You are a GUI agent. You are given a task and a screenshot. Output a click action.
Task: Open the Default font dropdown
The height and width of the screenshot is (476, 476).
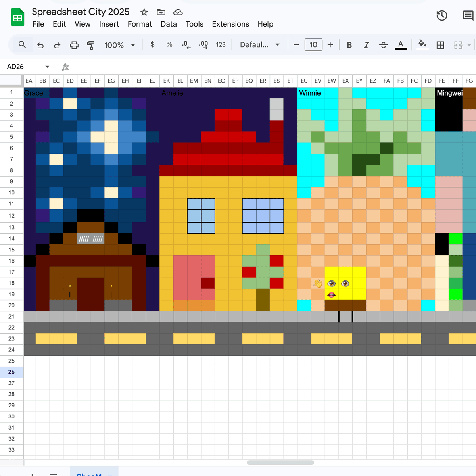pos(260,45)
